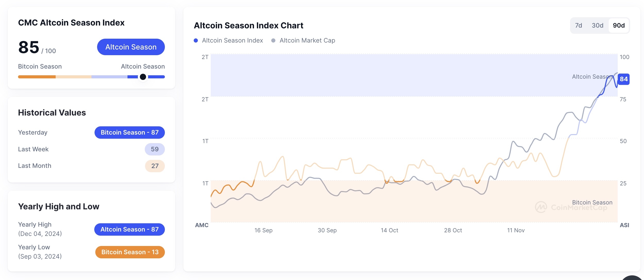Click the gray Altcoin Market Cap legend dot
The image size is (644, 280).
(x=273, y=40)
